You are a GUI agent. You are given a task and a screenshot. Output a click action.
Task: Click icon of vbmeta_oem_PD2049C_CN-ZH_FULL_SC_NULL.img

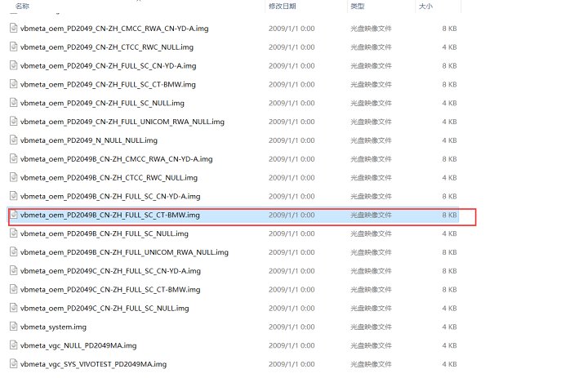(x=14, y=308)
